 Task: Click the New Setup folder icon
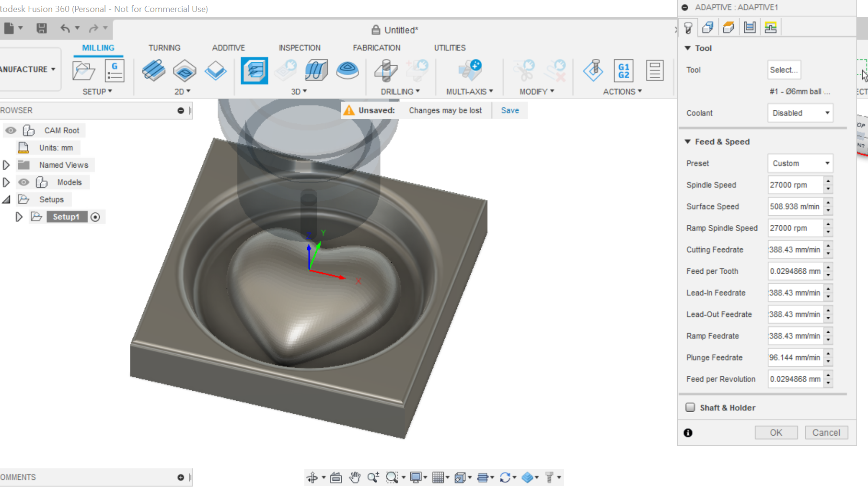click(83, 71)
